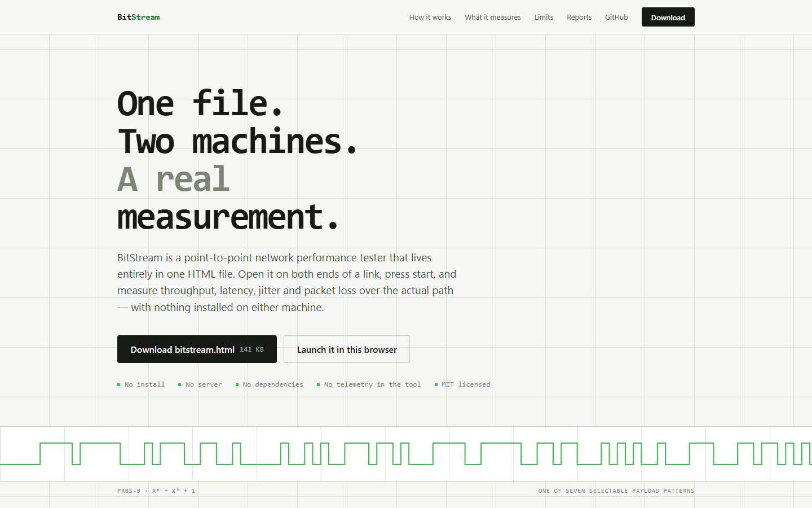
Task: Launch it in this browser
Action: (347, 349)
